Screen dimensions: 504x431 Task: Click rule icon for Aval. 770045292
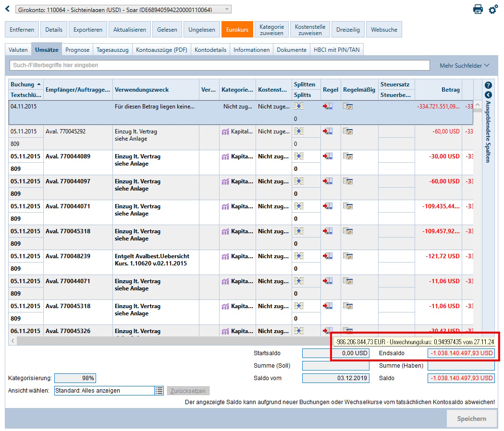point(328,131)
